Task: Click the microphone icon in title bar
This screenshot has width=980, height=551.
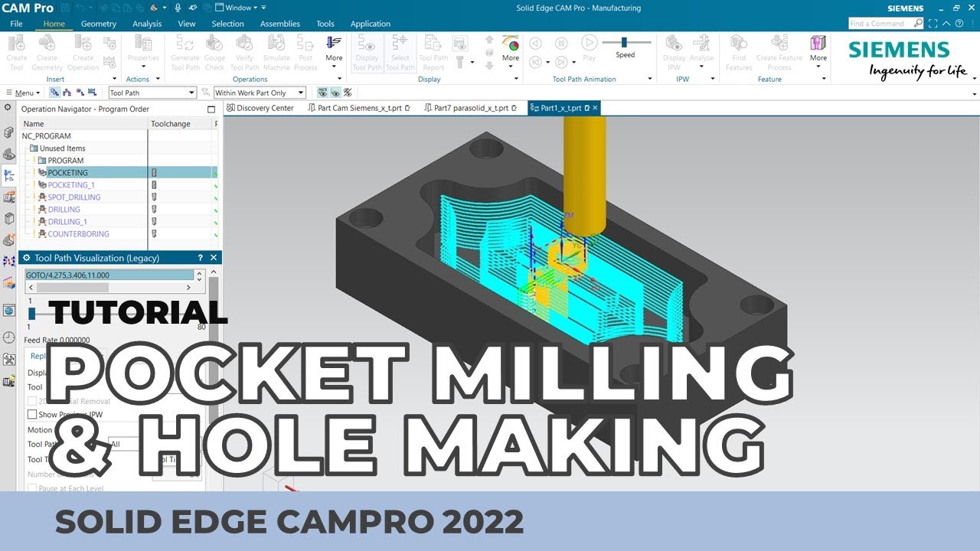Action: tap(178, 8)
